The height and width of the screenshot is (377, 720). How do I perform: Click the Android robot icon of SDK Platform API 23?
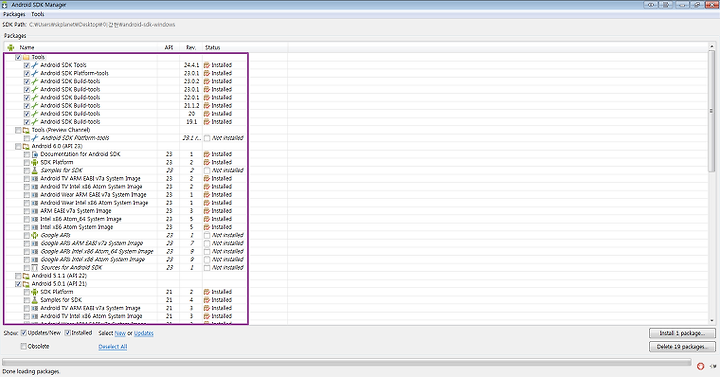(34, 163)
